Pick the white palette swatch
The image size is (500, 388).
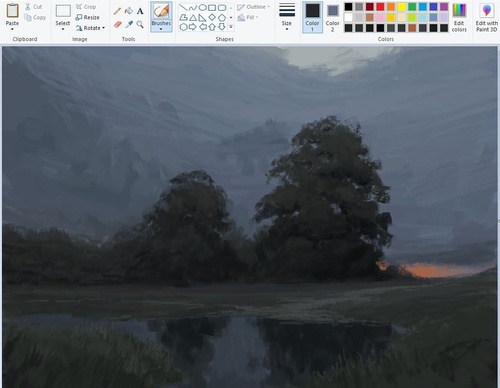(348, 17)
